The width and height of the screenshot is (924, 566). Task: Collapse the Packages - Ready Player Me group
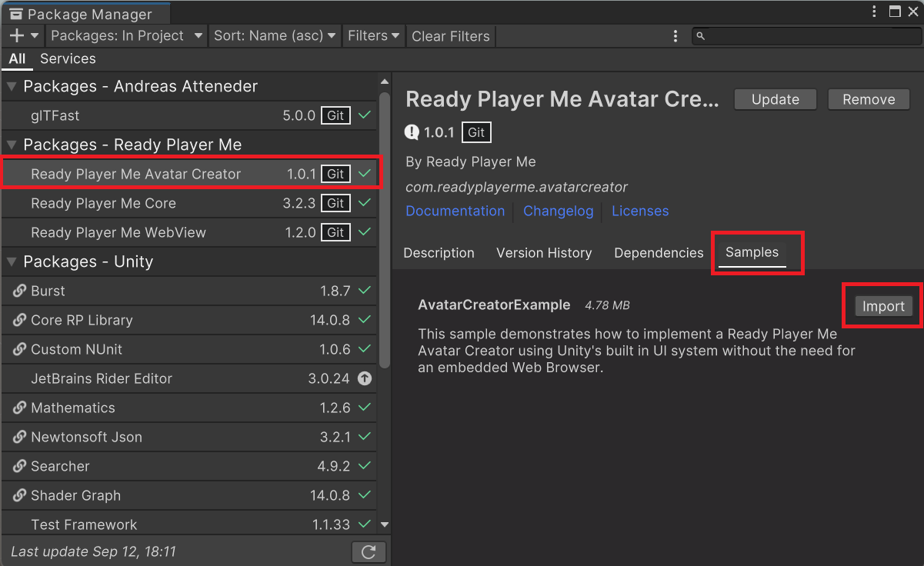tap(12, 145)
